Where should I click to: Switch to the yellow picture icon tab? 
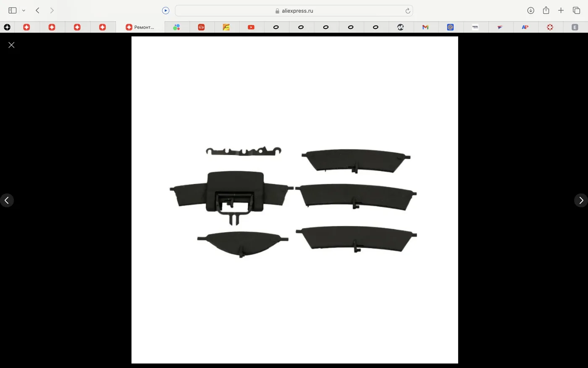226,27
